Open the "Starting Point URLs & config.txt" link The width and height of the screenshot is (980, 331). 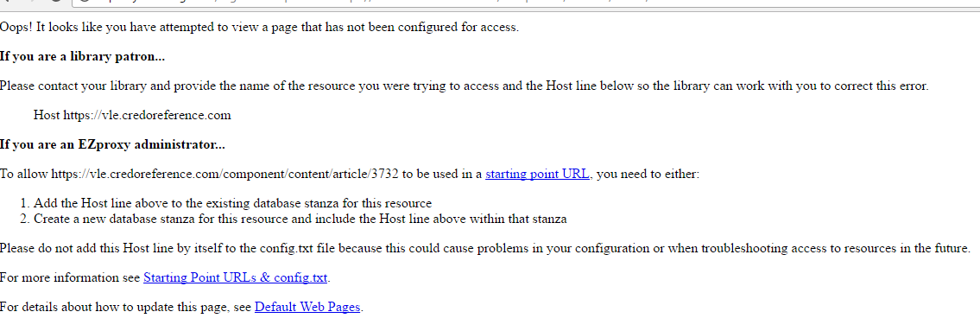(x=236, y=277)
